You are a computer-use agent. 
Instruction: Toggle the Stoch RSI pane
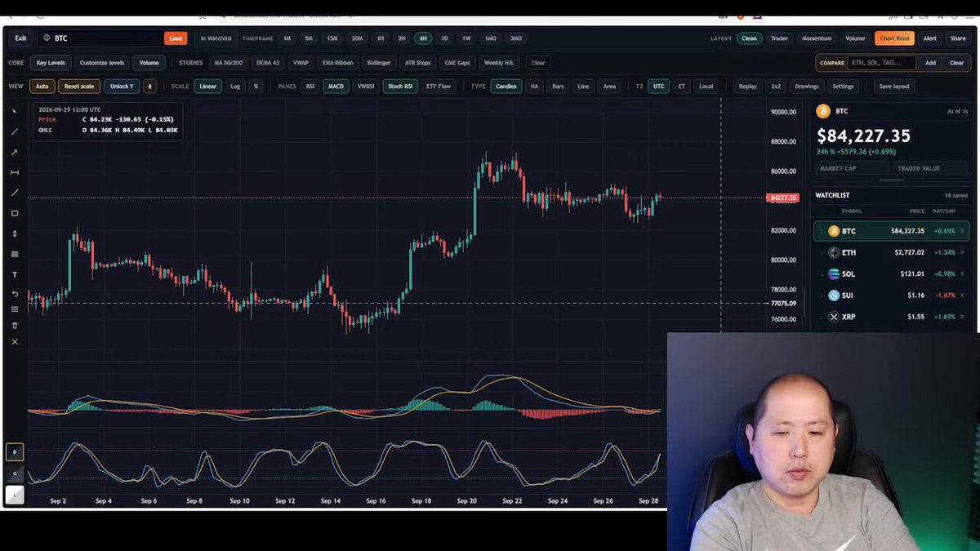tap(400, 86)
